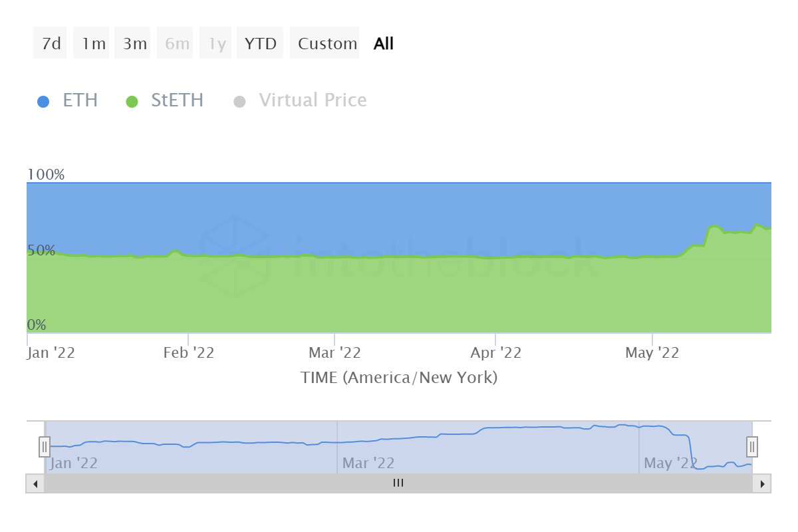Click the green StETH area in chart

(399, 296)
